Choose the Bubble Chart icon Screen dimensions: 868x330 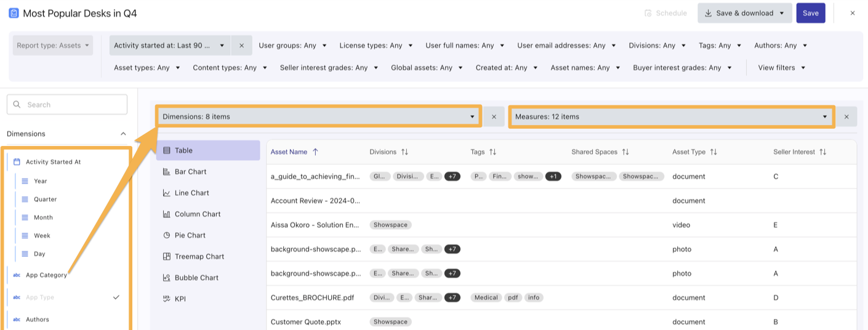166,278
